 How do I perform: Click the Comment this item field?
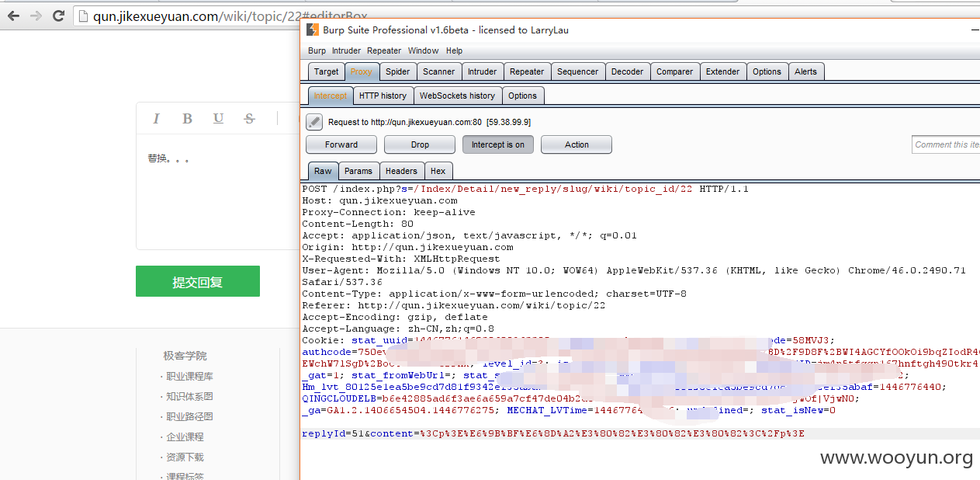(x=946, y=144)
